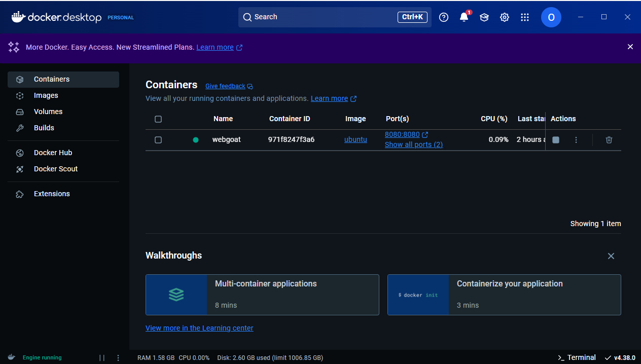Viewport: 641px width, 364px height.
Task: Click webgoat running status green dot
Action: (x=196, y=140)
